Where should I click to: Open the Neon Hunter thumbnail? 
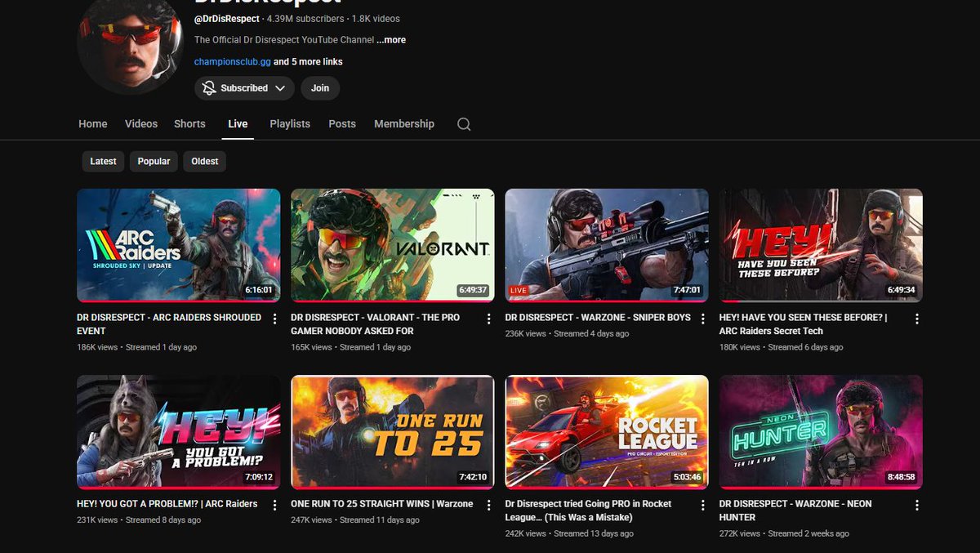821,432
